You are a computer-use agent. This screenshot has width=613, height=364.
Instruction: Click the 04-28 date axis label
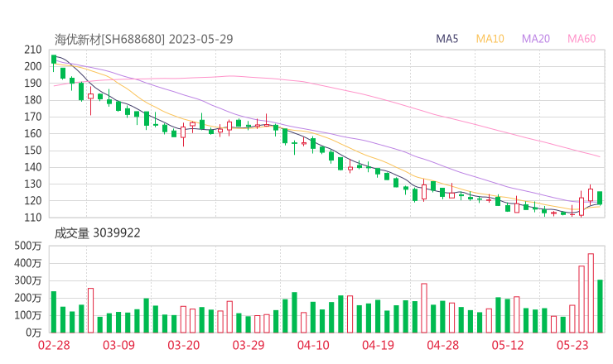[x=443, y=345]
